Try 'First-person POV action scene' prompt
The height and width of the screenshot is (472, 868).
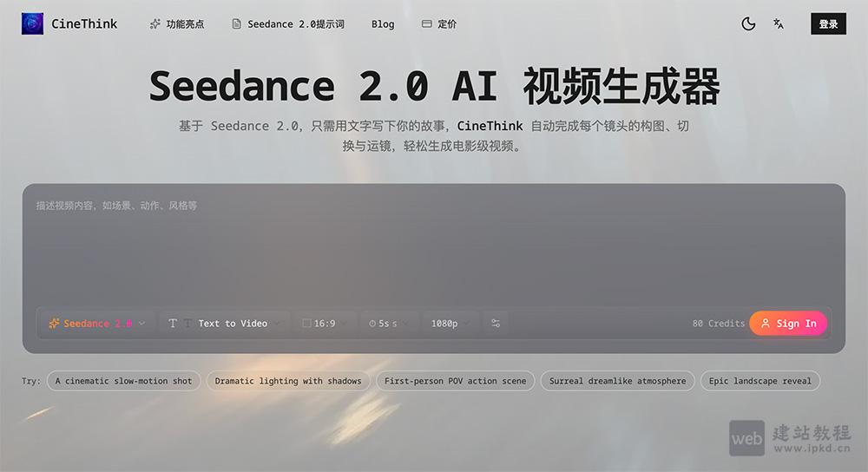tap(455, 381)
